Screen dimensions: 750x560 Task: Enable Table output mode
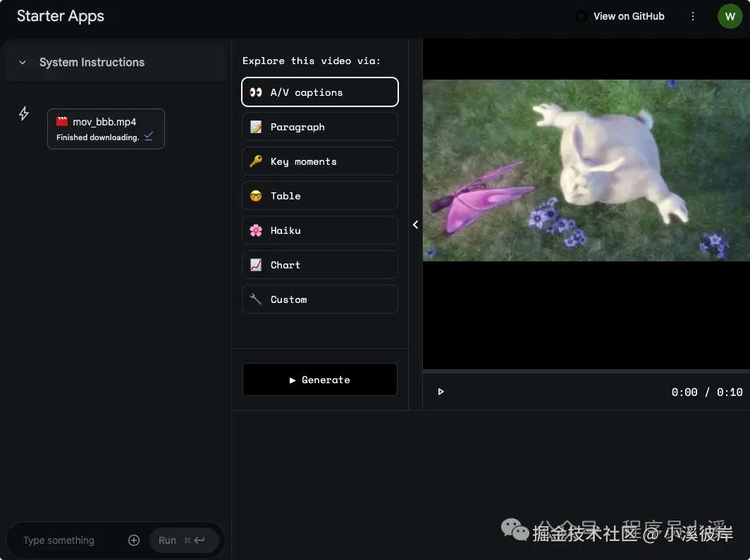pyautogui.click(x=319, y=196)
